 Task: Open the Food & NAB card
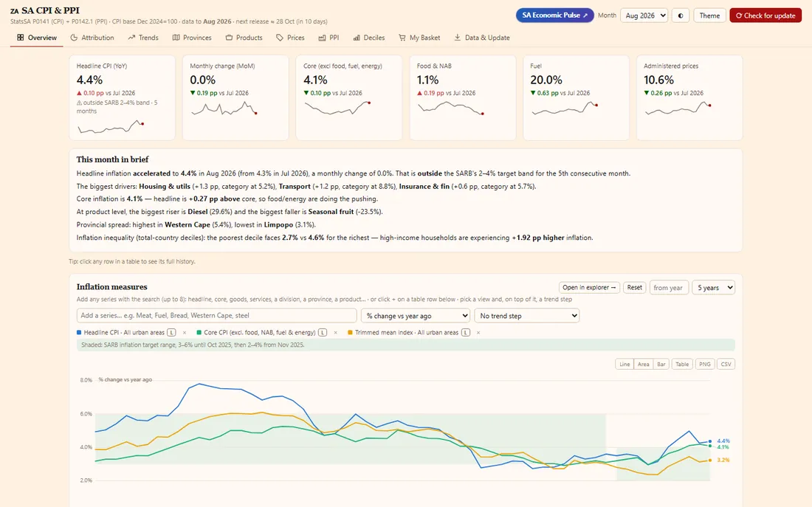463,98
